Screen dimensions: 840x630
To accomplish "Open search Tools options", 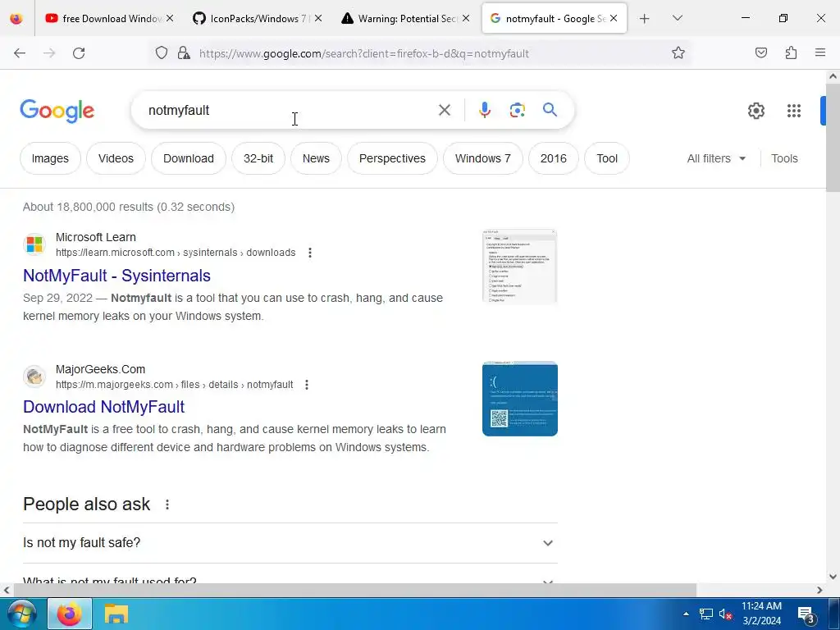I will click(784, 158).
